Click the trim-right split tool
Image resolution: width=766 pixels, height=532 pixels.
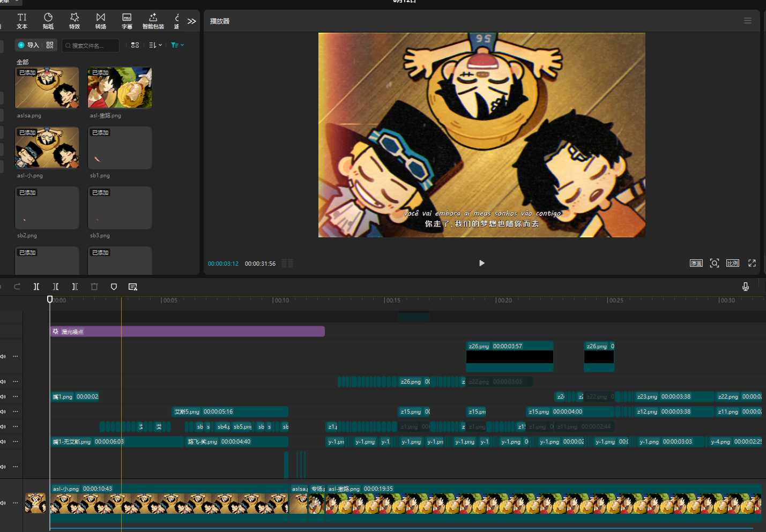point(75,287)
